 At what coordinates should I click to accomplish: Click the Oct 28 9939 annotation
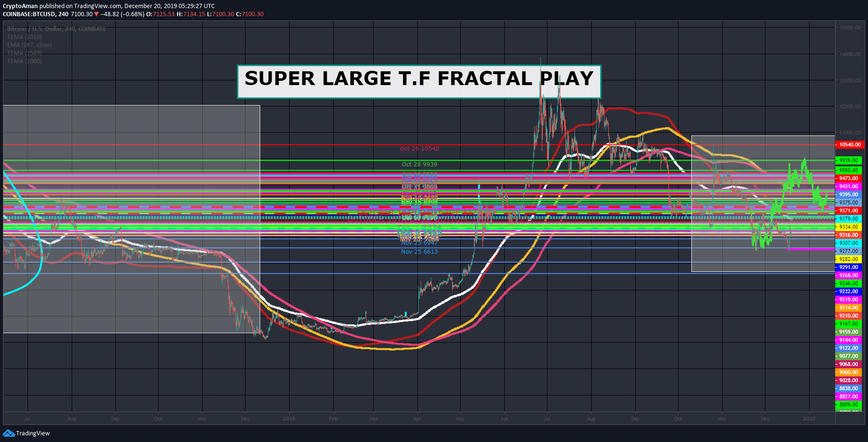419,164
